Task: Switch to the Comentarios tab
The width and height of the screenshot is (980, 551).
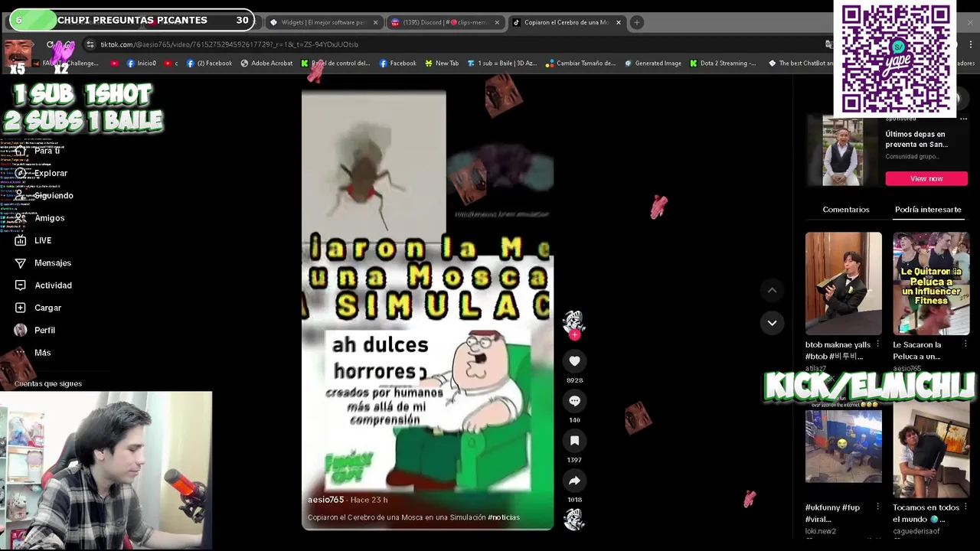Action: click(x=846, y=209)
